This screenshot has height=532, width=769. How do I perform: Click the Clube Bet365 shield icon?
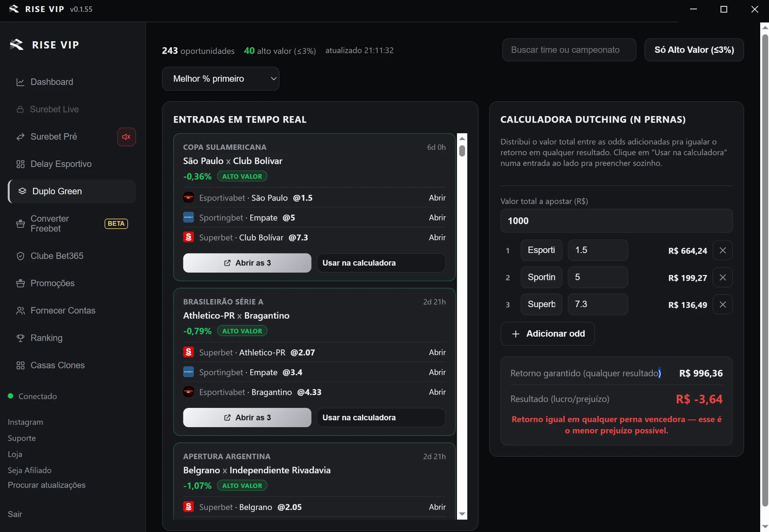(20, 256)
